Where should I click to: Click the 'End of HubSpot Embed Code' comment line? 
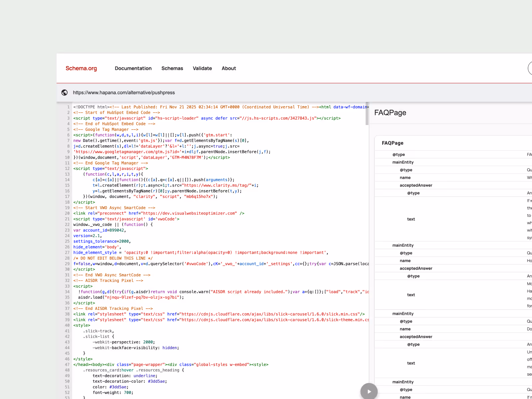click(114, 124)
